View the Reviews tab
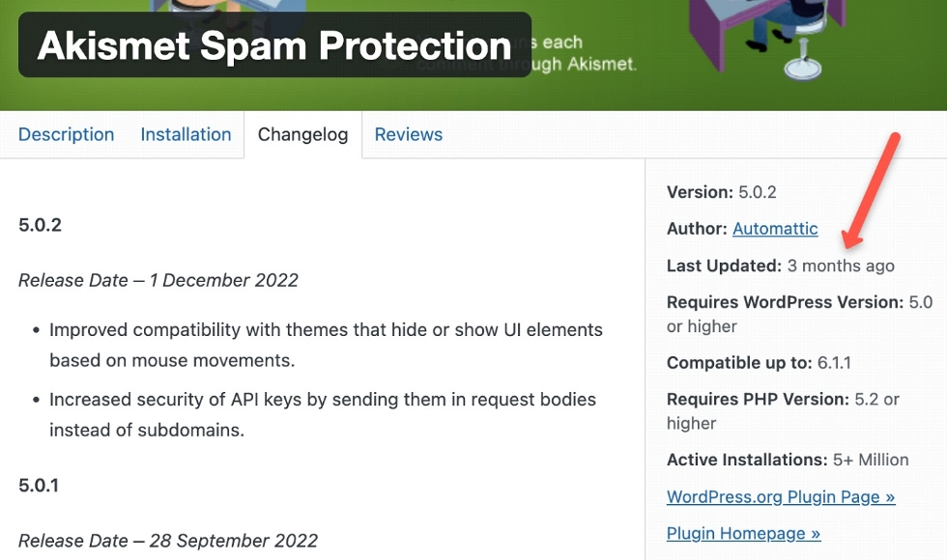The image size is (947, 560). coord(408,134)
